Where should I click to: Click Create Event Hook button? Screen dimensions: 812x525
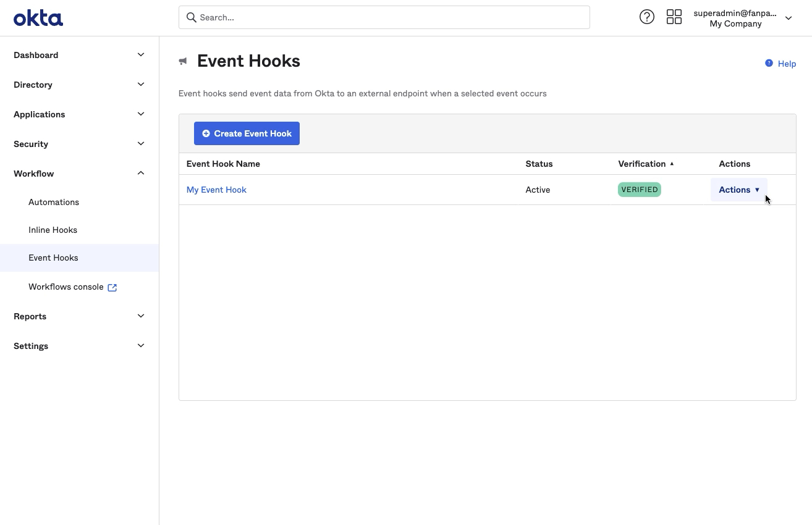[x=247, y=133]
